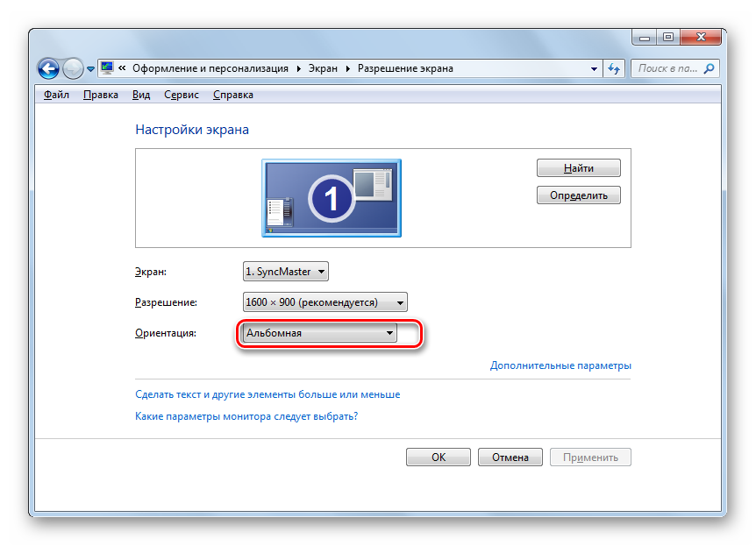Close the window with the red X

click(701, 37)
